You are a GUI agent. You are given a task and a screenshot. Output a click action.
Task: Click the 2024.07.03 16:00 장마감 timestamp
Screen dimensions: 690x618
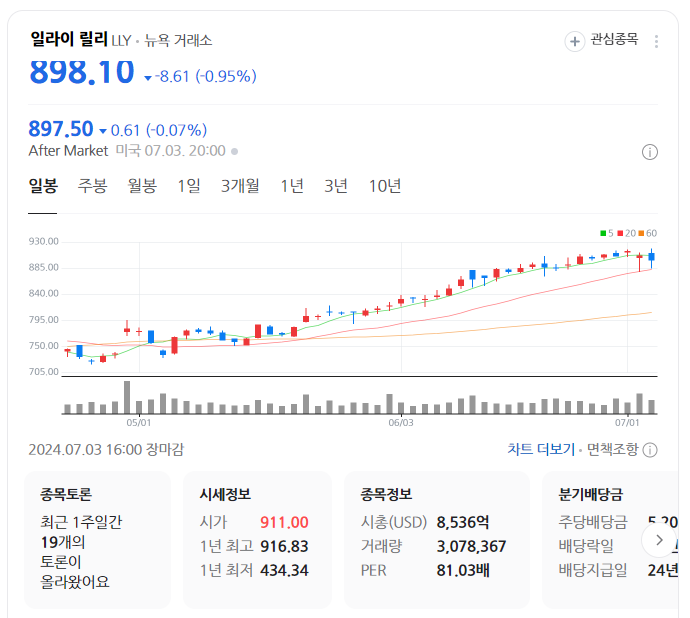(x=106, y=449)
